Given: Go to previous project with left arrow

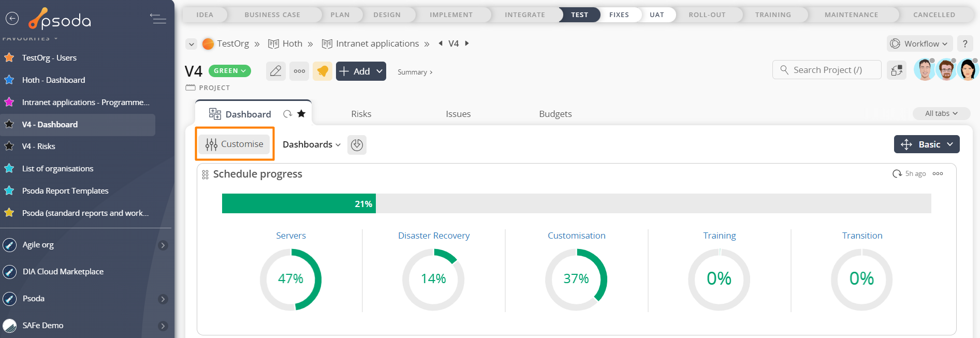Looking at the screenshot, I should 441,43.
